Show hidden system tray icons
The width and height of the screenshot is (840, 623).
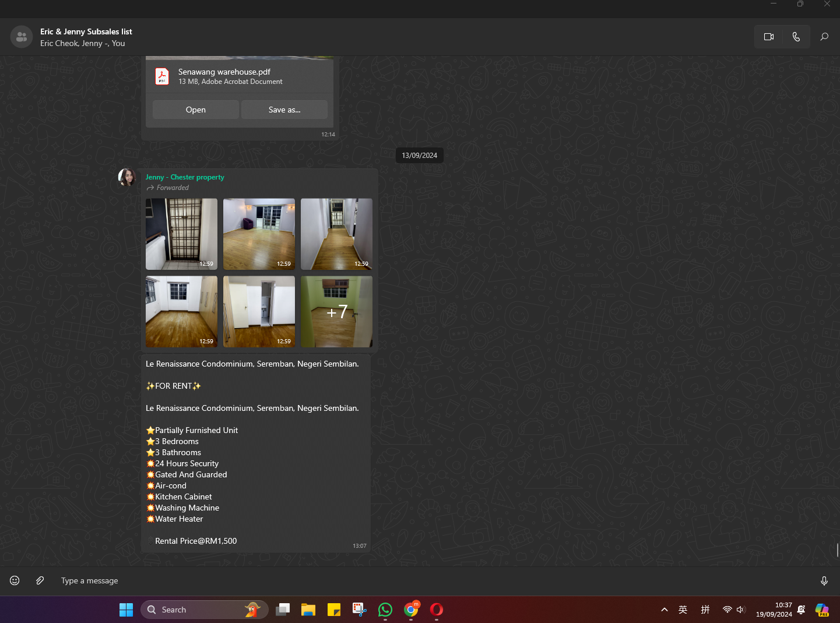point(665,610)
